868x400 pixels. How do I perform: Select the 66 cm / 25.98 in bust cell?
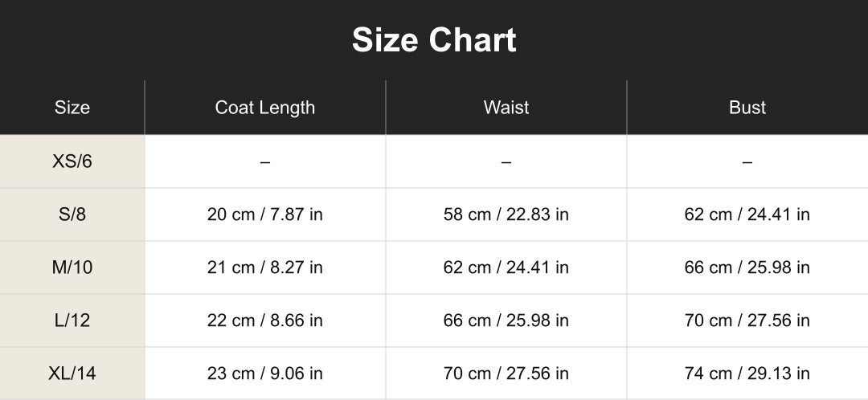pyautogui.click(x=747, y=267)
